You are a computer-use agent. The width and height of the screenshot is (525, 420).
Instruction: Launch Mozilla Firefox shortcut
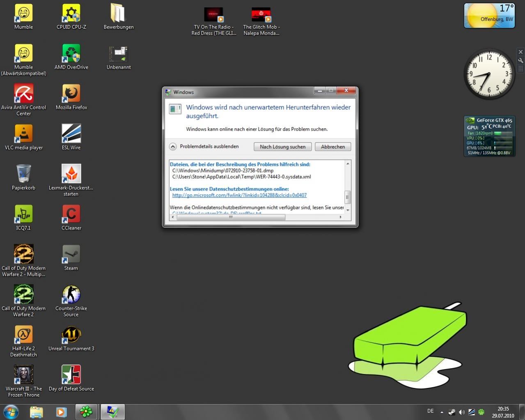click(71, 97)
